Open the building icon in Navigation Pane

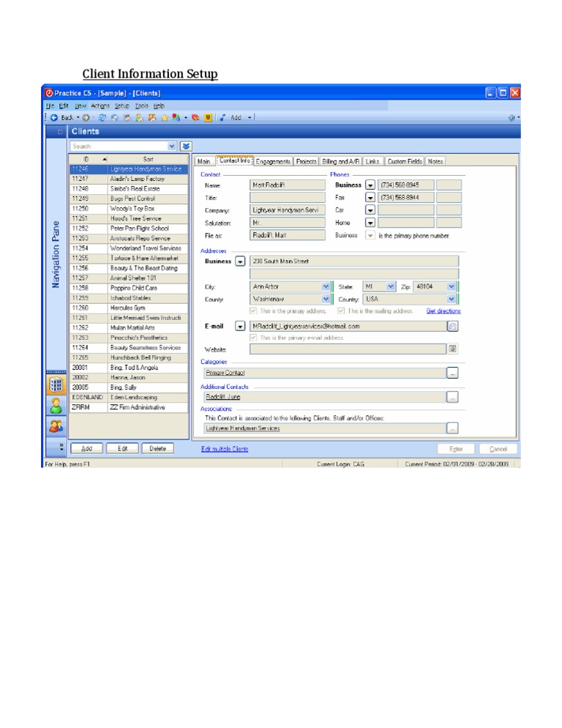[56, 385]
